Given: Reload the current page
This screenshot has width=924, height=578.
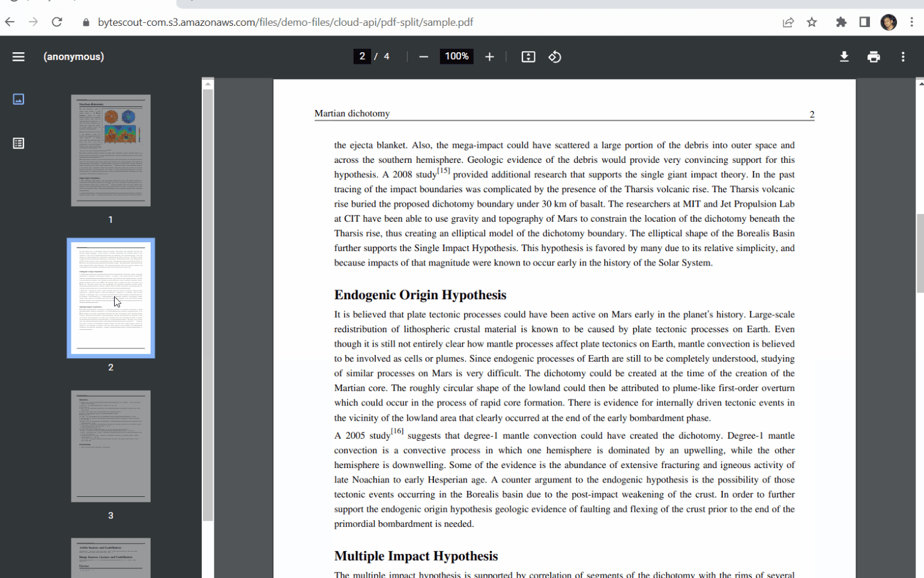Looking at the screenshot, I should (x=57, y=22).
